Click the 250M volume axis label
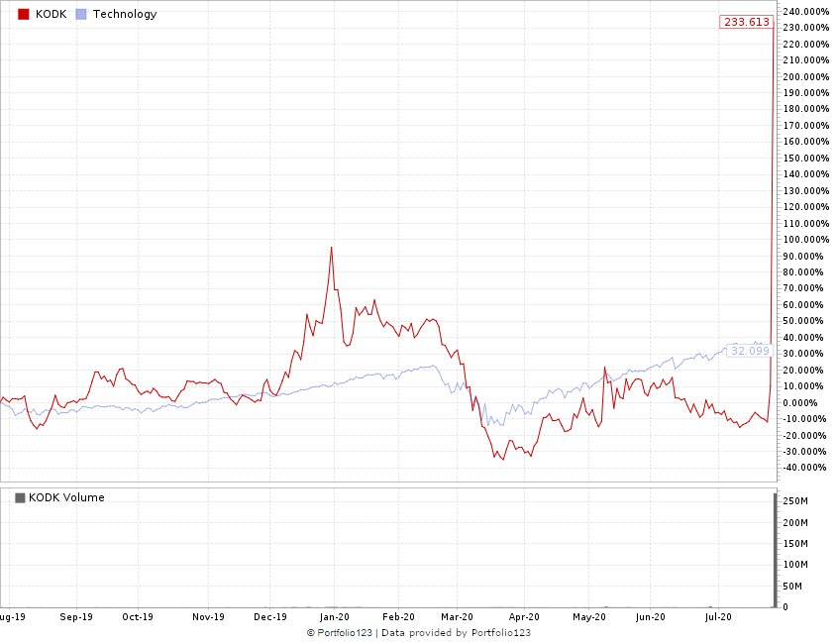This screenshot has width=837, height=644. pos(795,501)
